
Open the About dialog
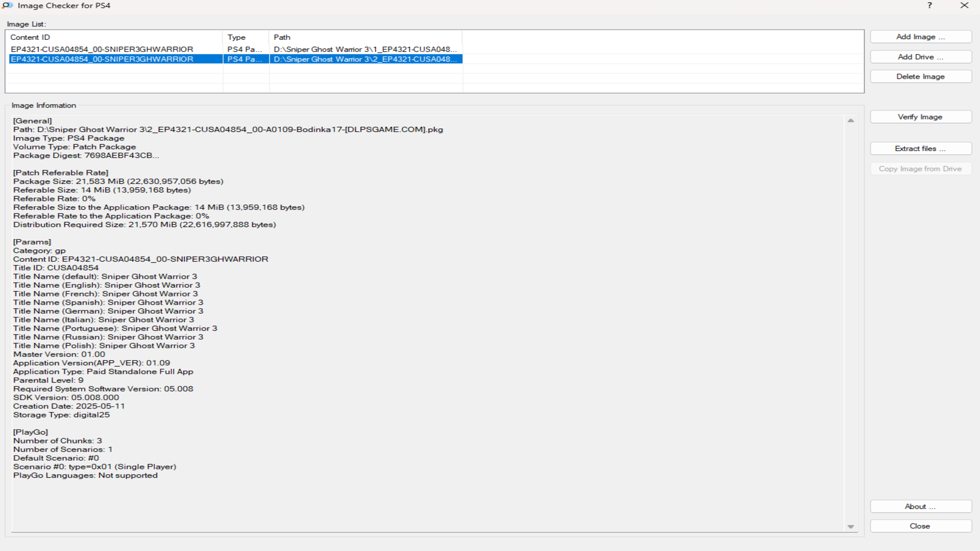tap(920, 507)
